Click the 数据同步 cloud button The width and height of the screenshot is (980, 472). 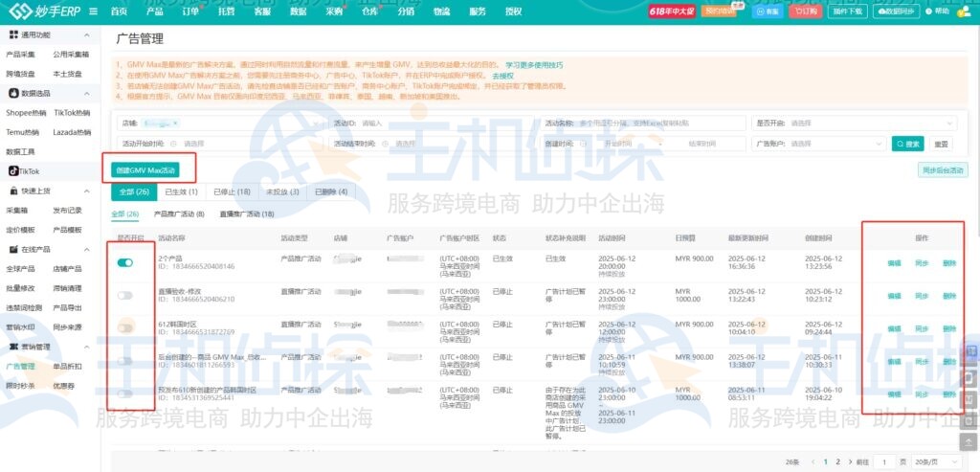[898, 11]
